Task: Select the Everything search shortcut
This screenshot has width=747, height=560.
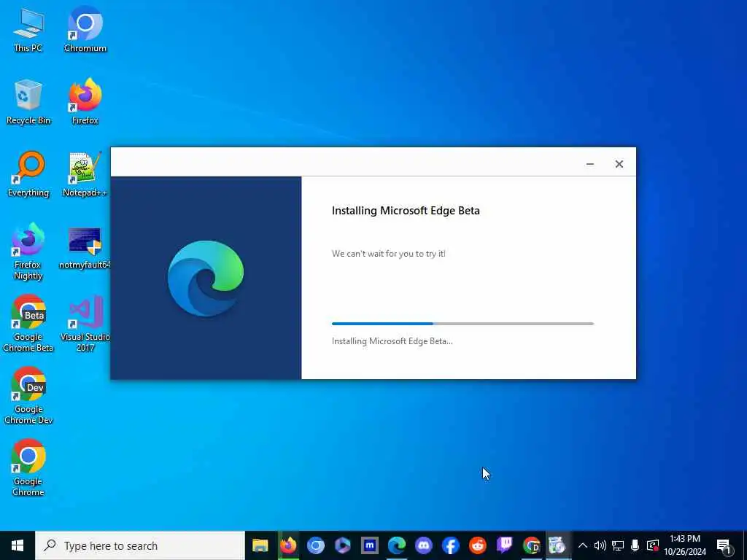Action: point(28,174)
